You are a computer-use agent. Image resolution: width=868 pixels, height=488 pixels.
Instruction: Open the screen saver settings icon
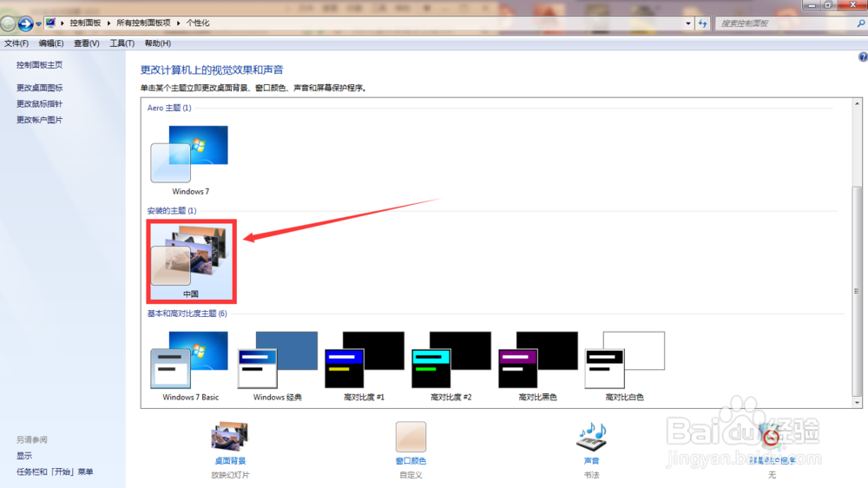772,437
